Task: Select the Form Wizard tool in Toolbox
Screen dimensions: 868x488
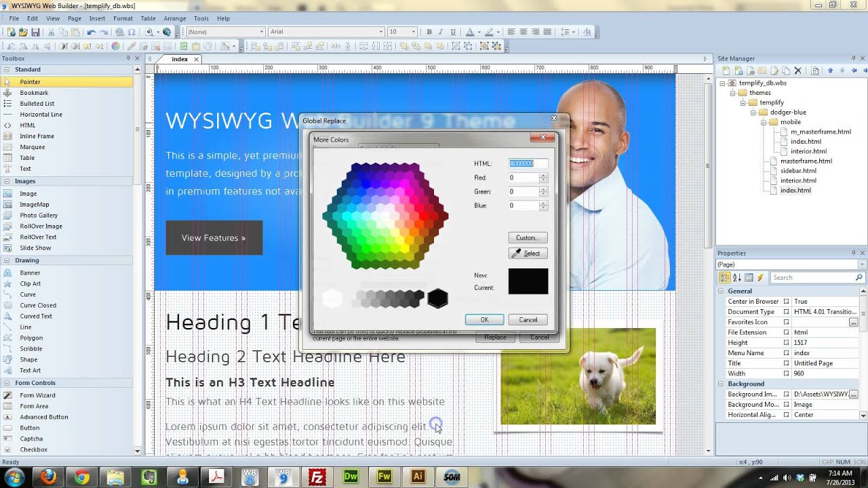Action: 37,396
